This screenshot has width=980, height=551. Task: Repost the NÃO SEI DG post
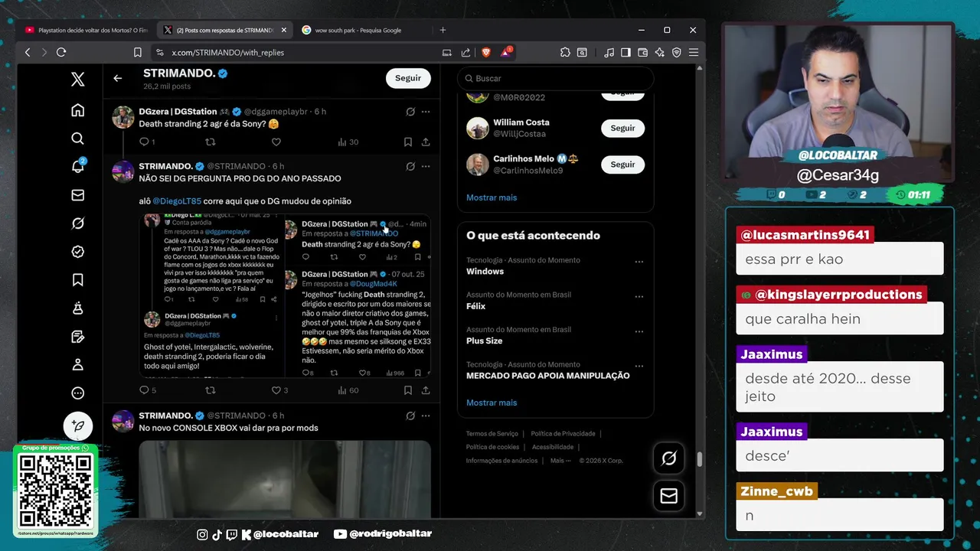pos(211,390)
